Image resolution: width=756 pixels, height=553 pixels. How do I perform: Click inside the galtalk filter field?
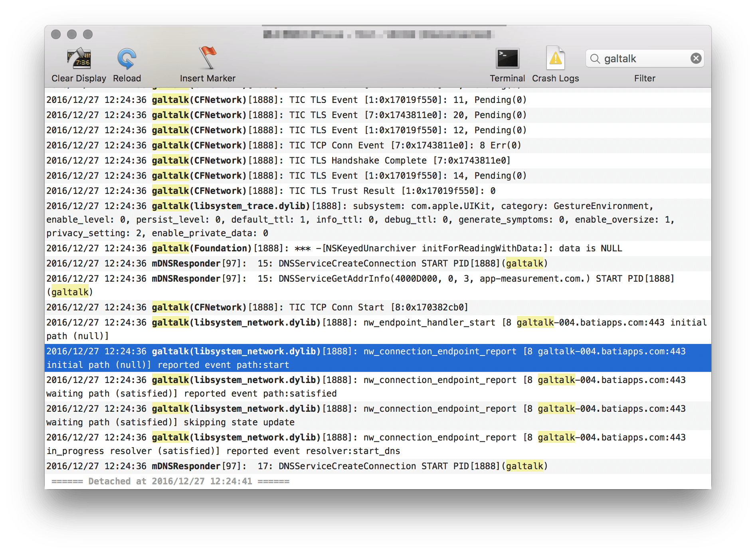644,59
